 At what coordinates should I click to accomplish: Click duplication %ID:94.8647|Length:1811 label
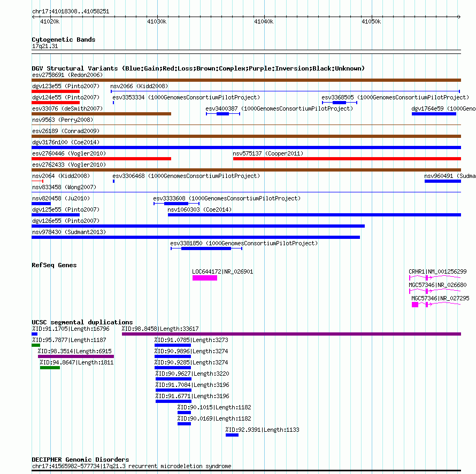[x=76, y=362]
